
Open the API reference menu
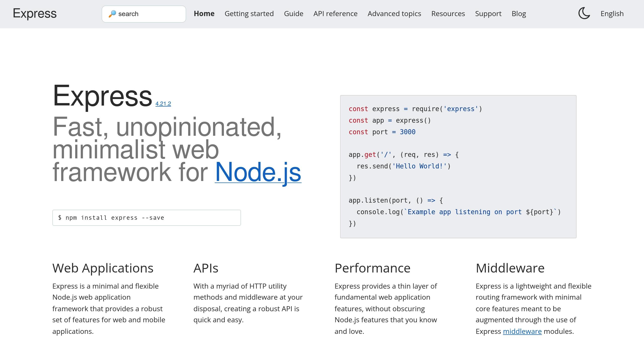coord(335,14)
